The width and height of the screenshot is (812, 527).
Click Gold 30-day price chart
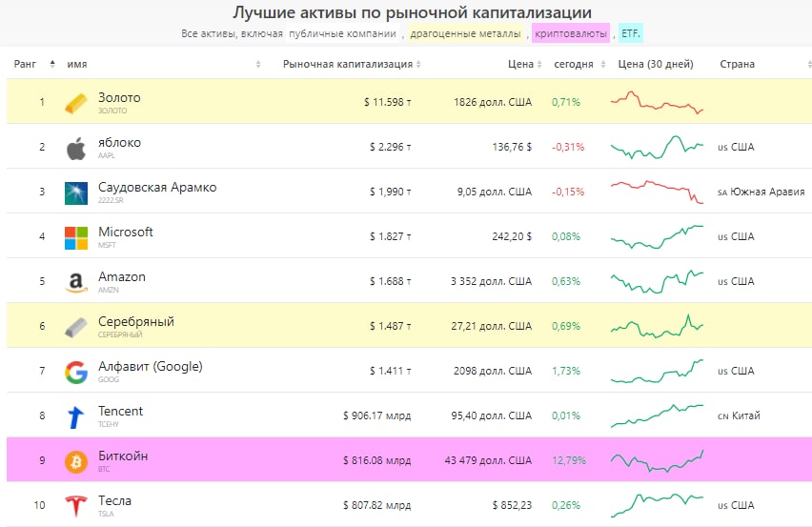coord(657,102)
